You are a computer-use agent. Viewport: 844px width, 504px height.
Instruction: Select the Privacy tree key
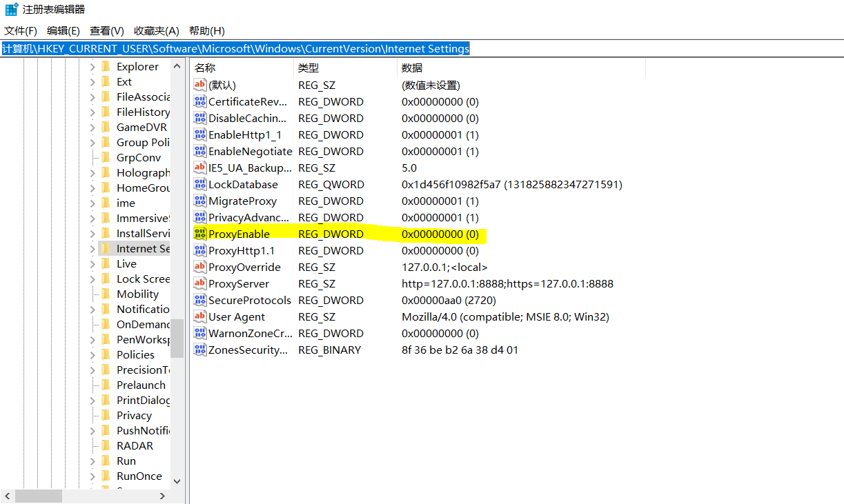coord(135,414)
